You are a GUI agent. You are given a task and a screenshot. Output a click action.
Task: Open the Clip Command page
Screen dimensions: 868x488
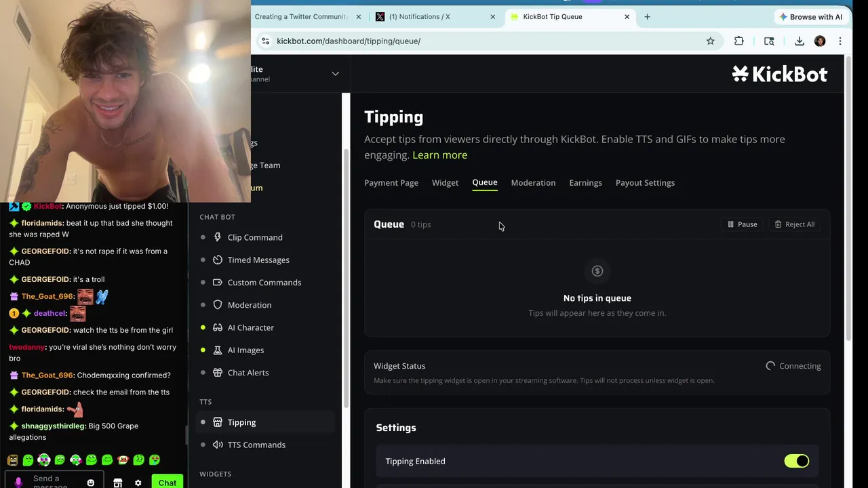pos(255,237)
